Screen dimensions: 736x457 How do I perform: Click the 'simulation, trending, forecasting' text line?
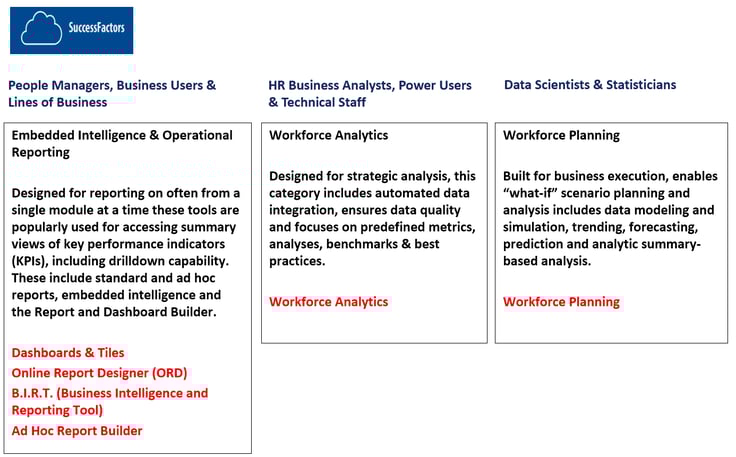600,227
